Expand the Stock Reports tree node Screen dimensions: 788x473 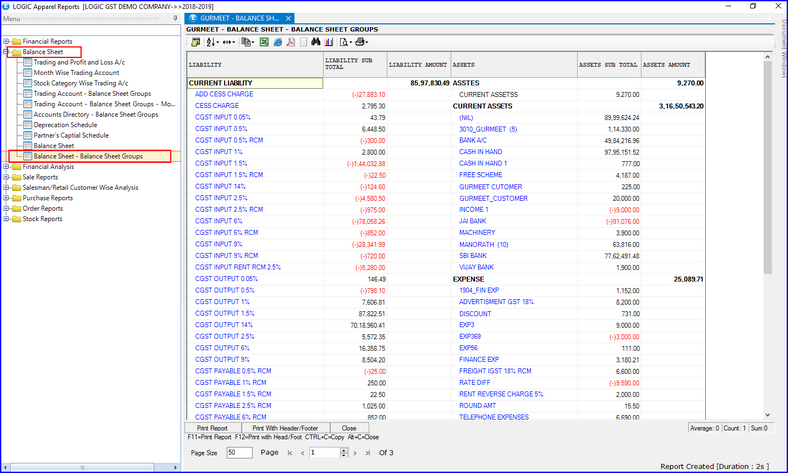[x=6, y=218]
